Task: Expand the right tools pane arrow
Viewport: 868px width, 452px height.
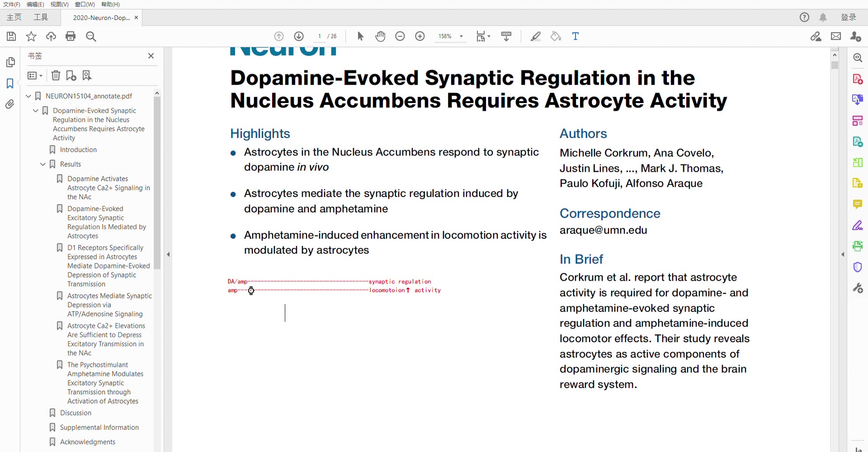Action: pyautogui.click(x=843, y=254)
